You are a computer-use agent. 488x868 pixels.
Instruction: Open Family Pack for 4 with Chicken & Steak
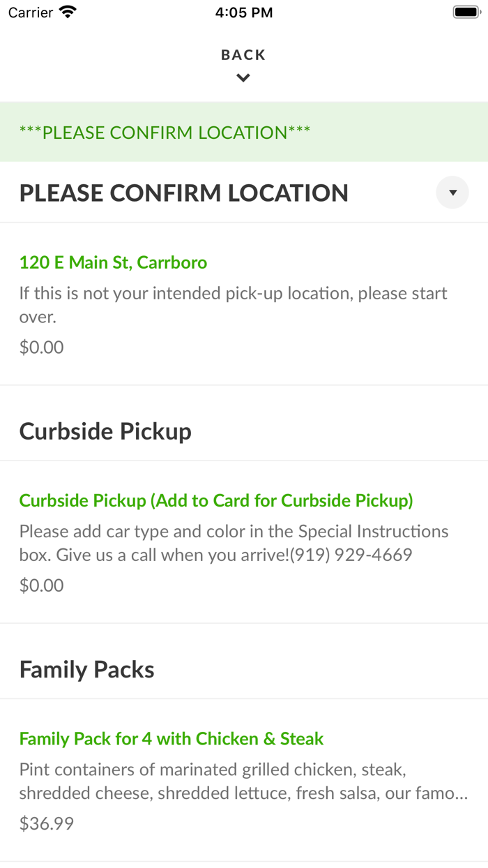(x=171, y=738)
